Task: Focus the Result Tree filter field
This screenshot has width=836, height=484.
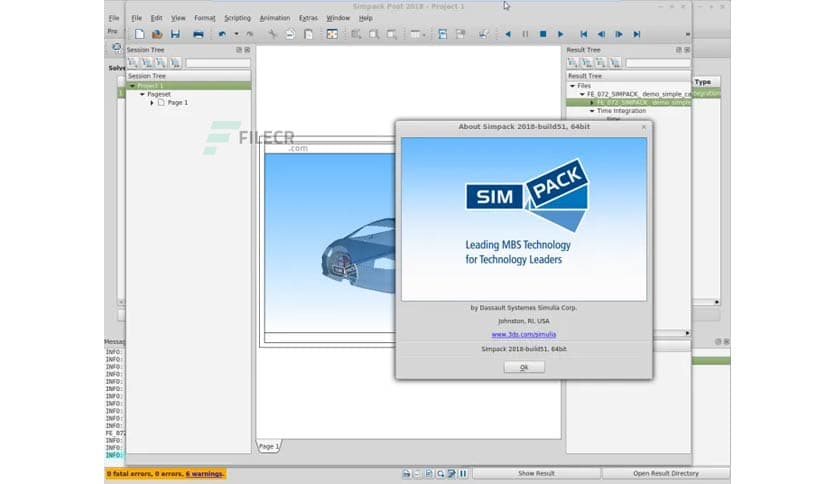Action: pyautogui.click(x=658, y=63)
